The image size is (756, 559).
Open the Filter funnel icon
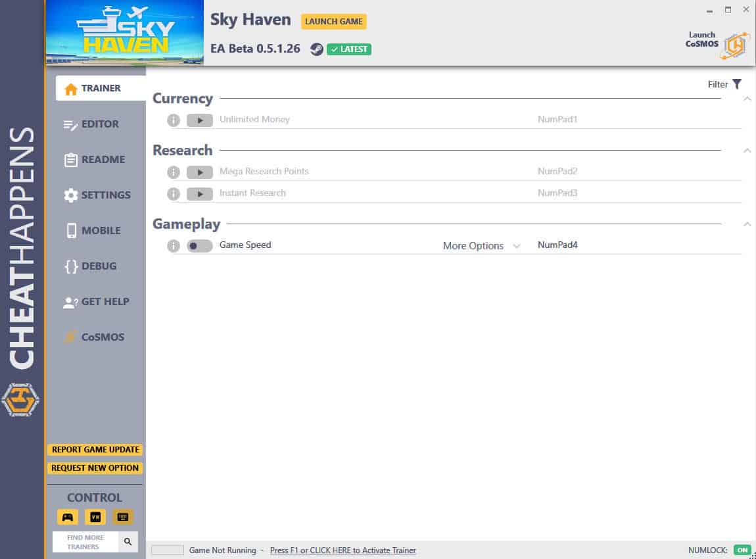click(737, 84)
